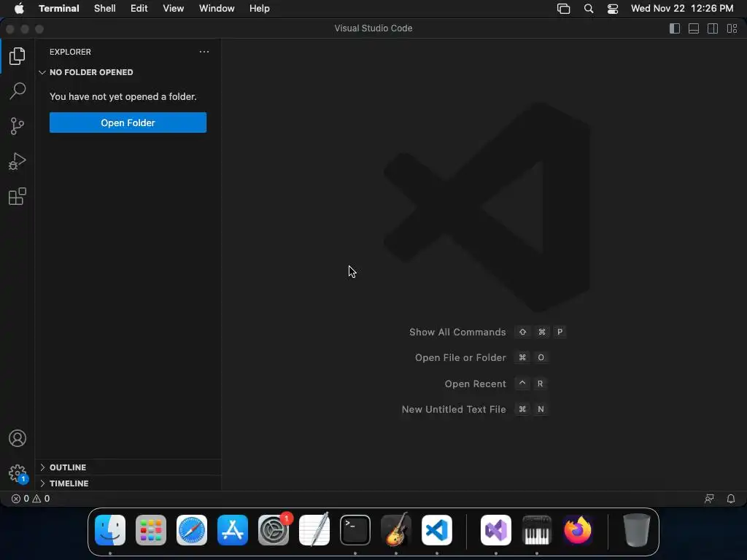
Task: Open TextEdit from the Dock
Action: [314, 530]
